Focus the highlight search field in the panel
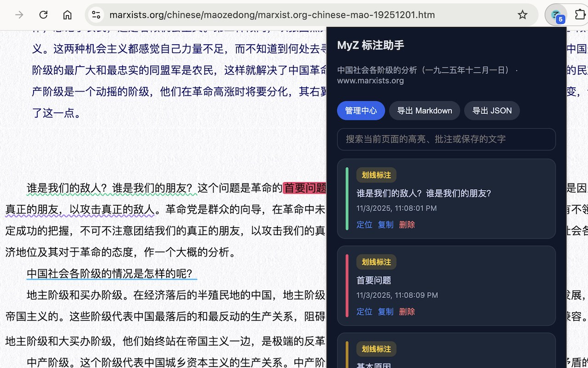This screenshot has width=588, height=368. 447,139
